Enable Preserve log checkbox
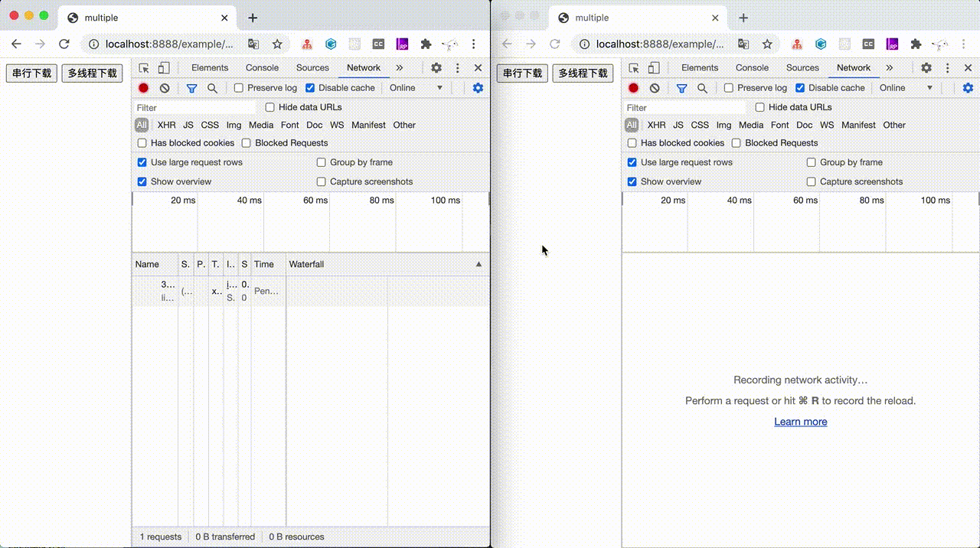The image size is (980, 548). [238, 88]
